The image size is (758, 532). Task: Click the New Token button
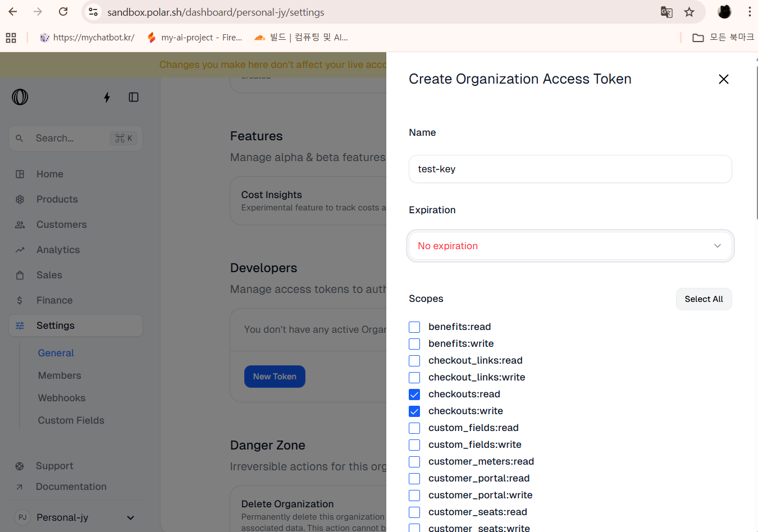tap(275, 377)
